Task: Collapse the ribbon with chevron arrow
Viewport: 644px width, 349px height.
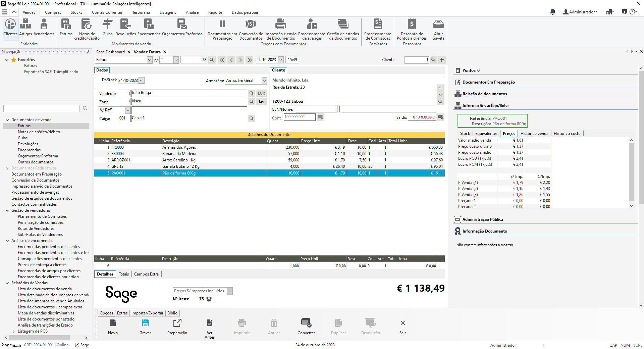Action: pyautogui.click(x=14, y=12)
